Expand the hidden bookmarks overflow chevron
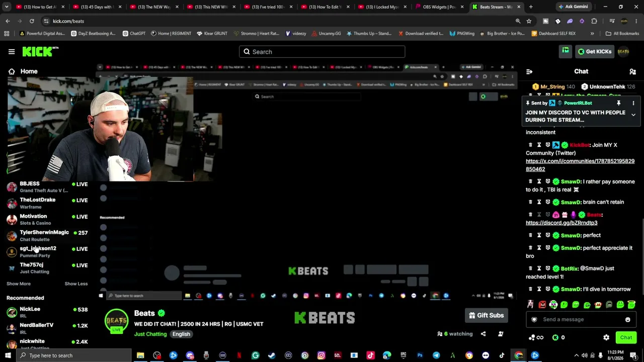Image resolution: width=644 pixels, height=362 pixels. point(592,34)
